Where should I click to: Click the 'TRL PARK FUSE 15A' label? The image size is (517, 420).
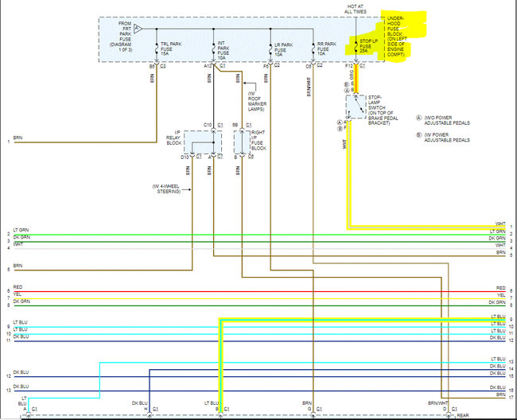pos(170,49)
